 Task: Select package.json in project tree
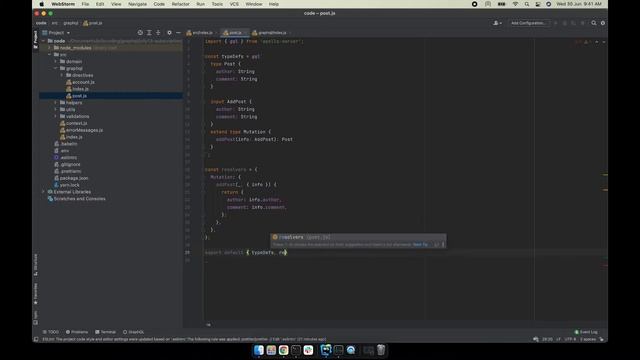pos(74,178)
